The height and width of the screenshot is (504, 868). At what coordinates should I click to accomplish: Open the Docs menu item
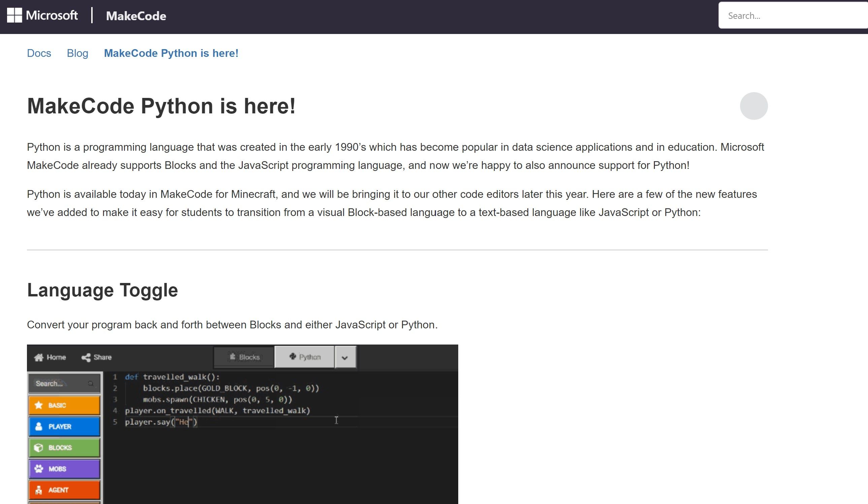point(39,53)
